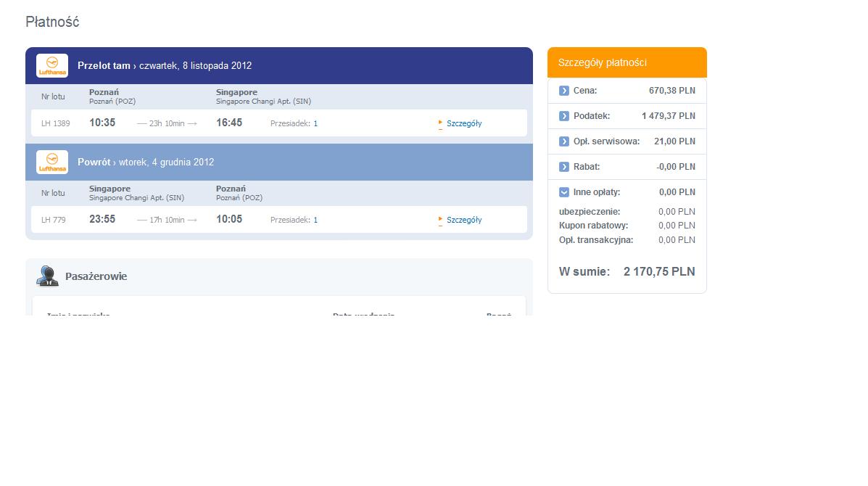Select the Powrót header bar
The width and height of the screenshot is (868, 486).
click(279, 162)
